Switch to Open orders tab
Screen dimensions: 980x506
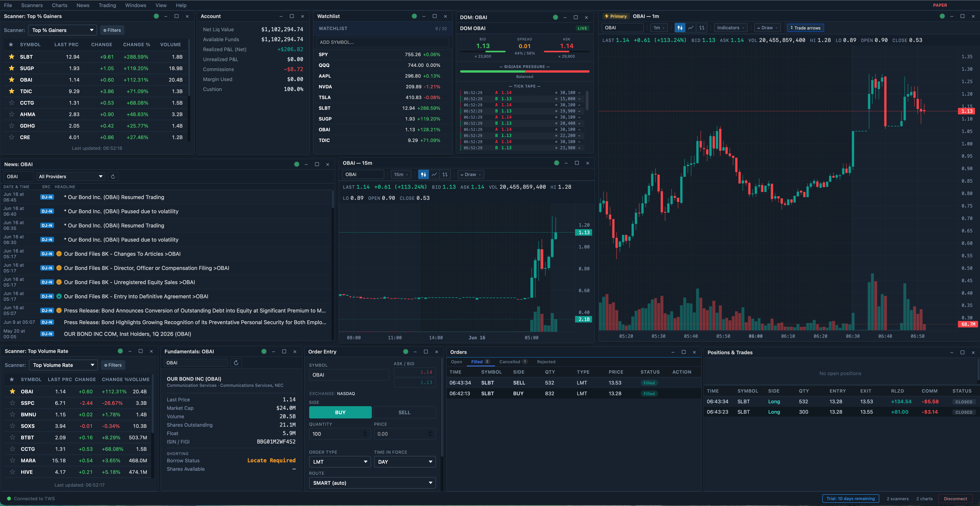456,362
